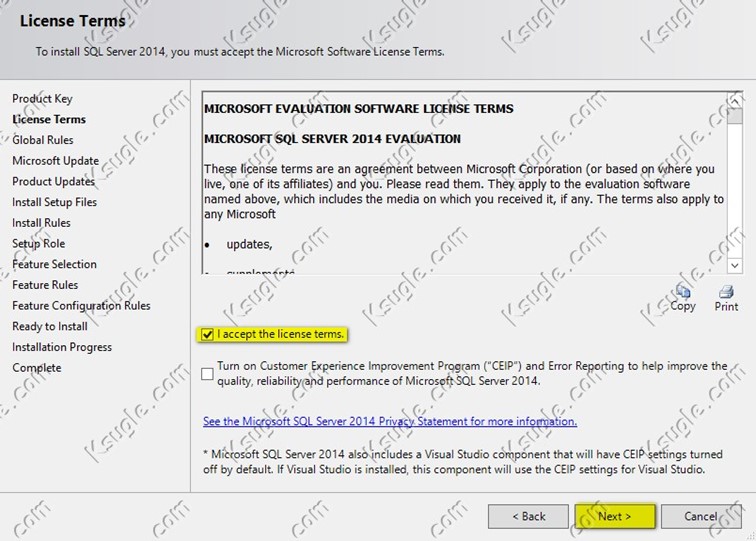Click the Copy icon
Screen dimensions: 756x541
pyautogui.click(x=683, y=291)
